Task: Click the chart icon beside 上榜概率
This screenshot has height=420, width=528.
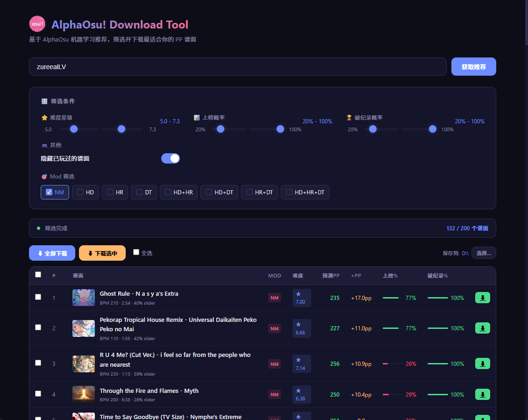Action: (197, 118)
